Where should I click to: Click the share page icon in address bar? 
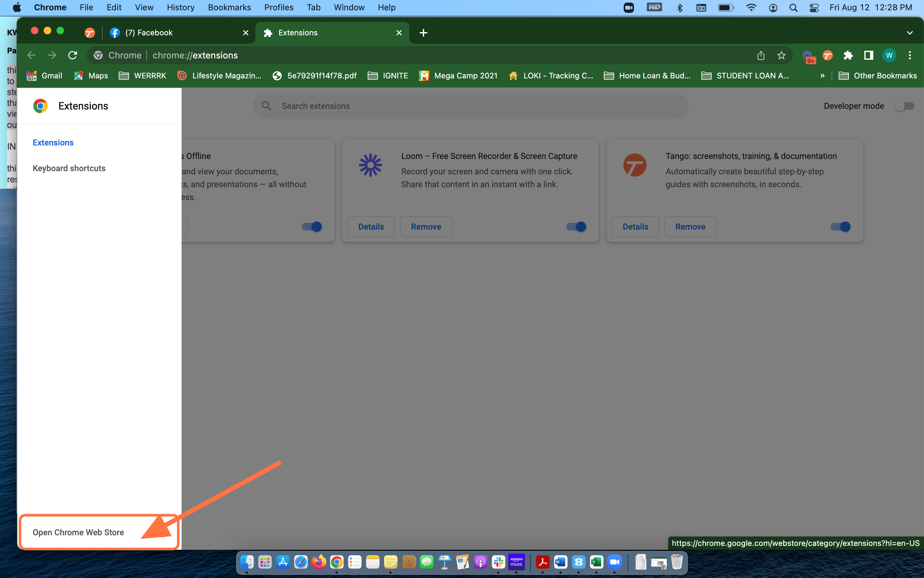pos(761,56)
